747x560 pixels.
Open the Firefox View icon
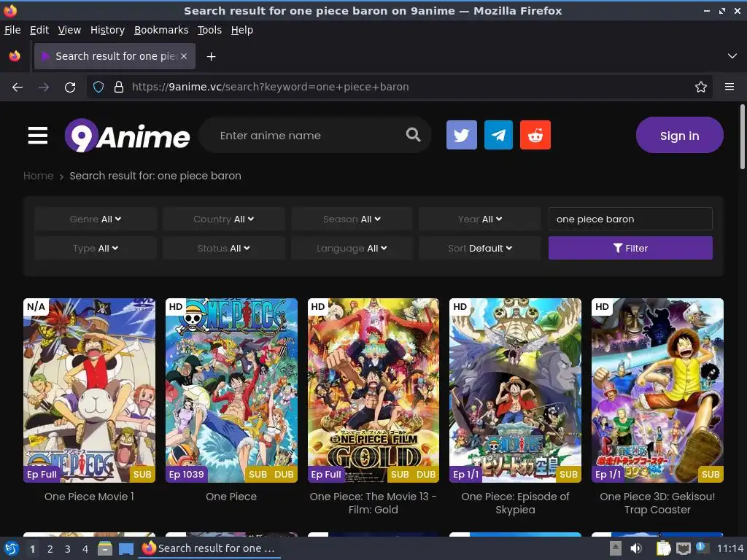(15, 56)
